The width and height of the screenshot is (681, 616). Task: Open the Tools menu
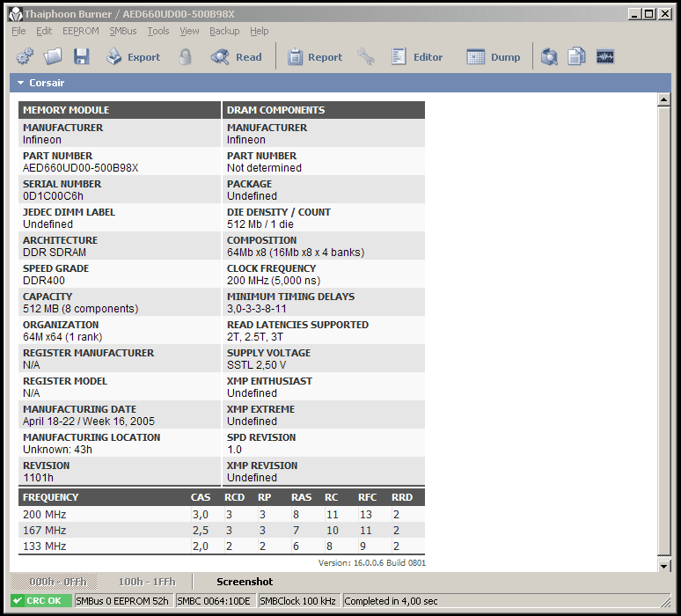(x=158, y=32)
